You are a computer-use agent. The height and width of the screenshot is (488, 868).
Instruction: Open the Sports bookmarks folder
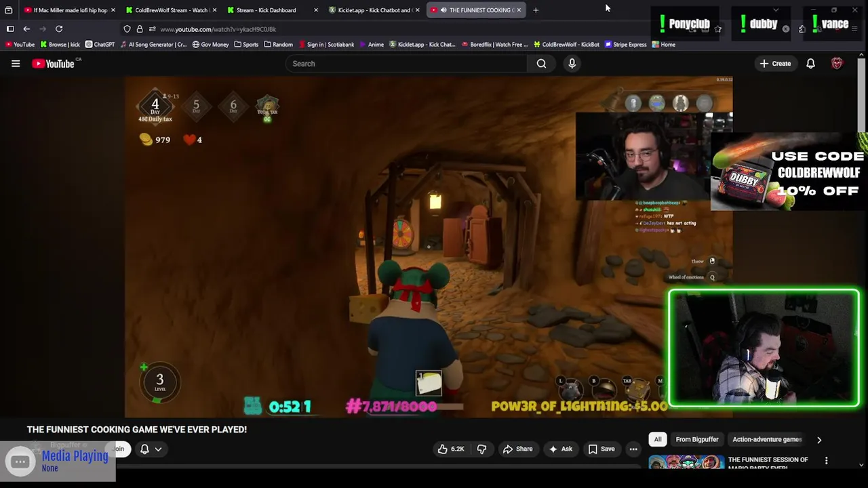click(x=246, y=45)
